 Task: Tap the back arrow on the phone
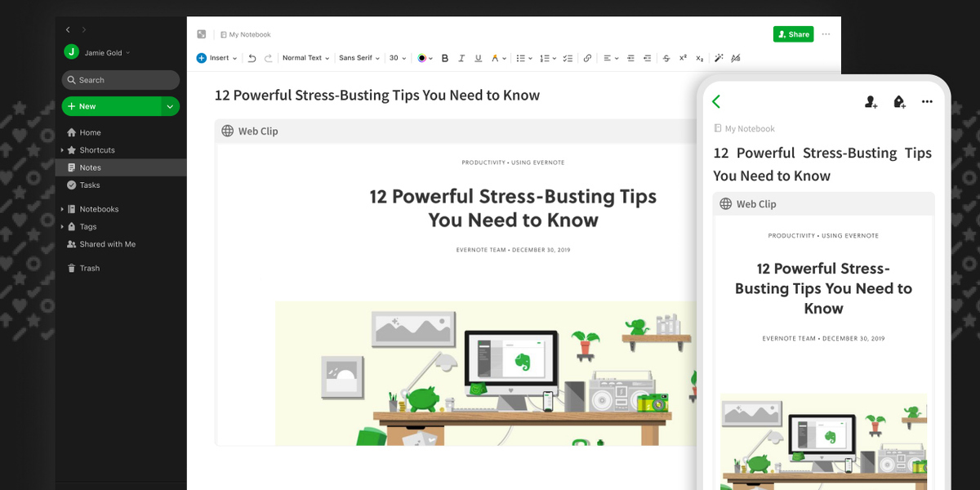[x=716, y=101]
